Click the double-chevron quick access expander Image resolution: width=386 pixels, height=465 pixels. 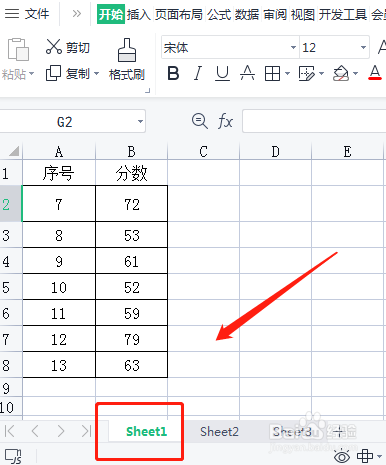(x=77, y=14)
